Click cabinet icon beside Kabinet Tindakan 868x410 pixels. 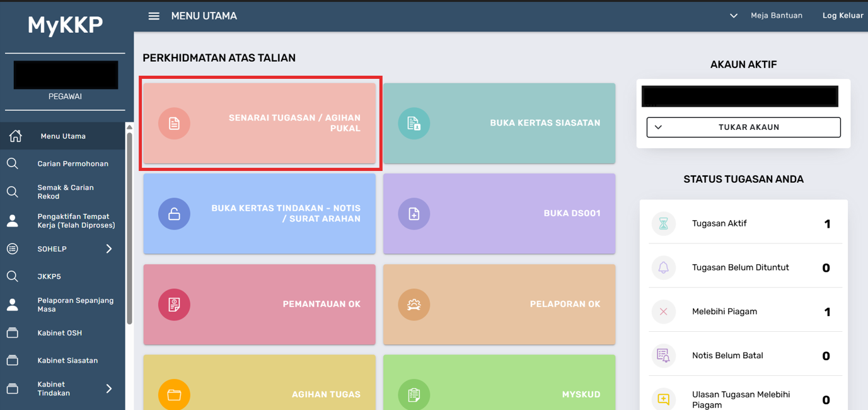tap(13, 389)
